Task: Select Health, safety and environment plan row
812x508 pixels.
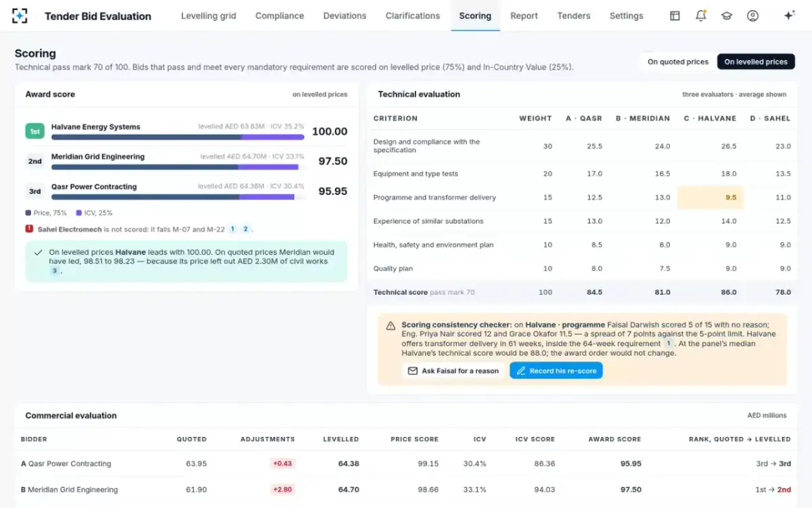Action: [x=582, y=245]
